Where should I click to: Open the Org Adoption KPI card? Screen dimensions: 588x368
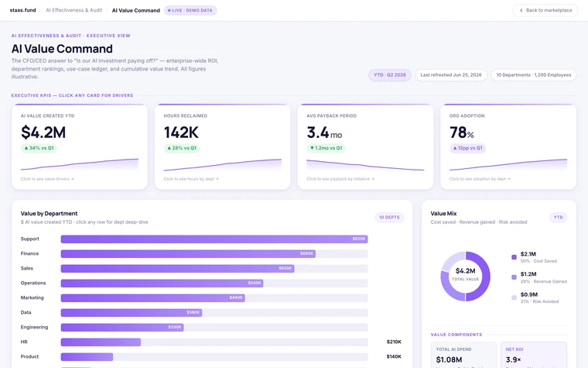click(508, 147)
